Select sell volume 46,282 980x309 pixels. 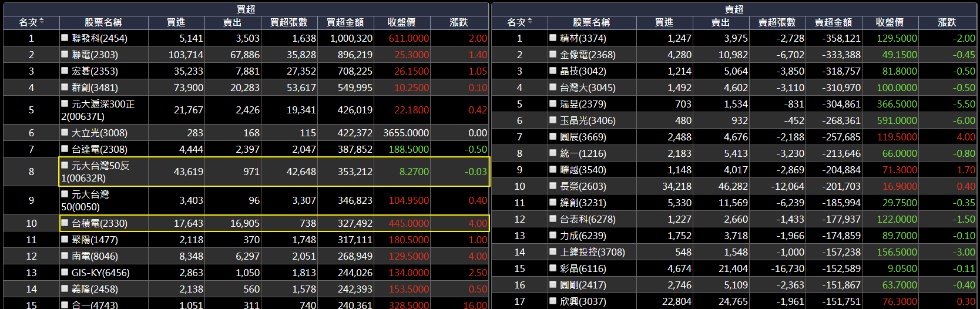(733, 186)
